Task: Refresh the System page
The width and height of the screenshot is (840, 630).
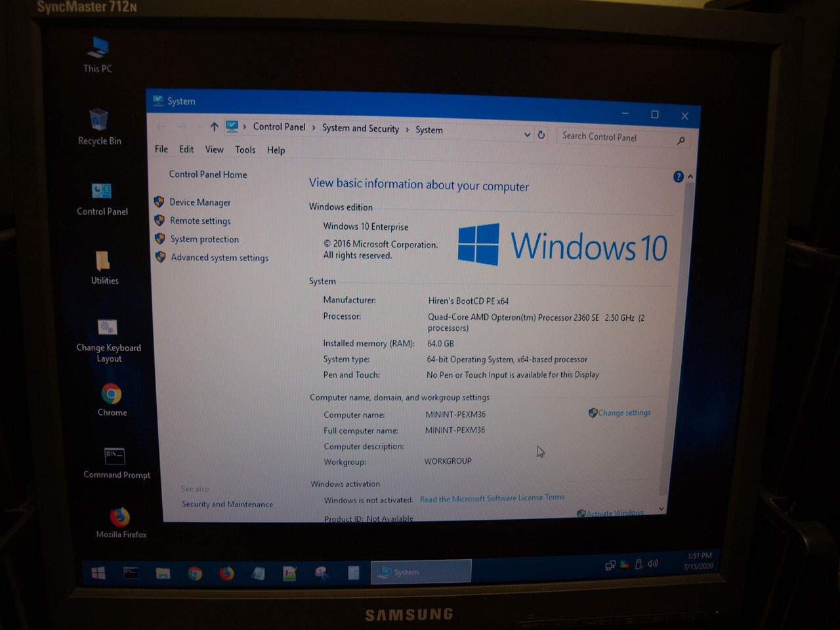Action: pos(541,135)
